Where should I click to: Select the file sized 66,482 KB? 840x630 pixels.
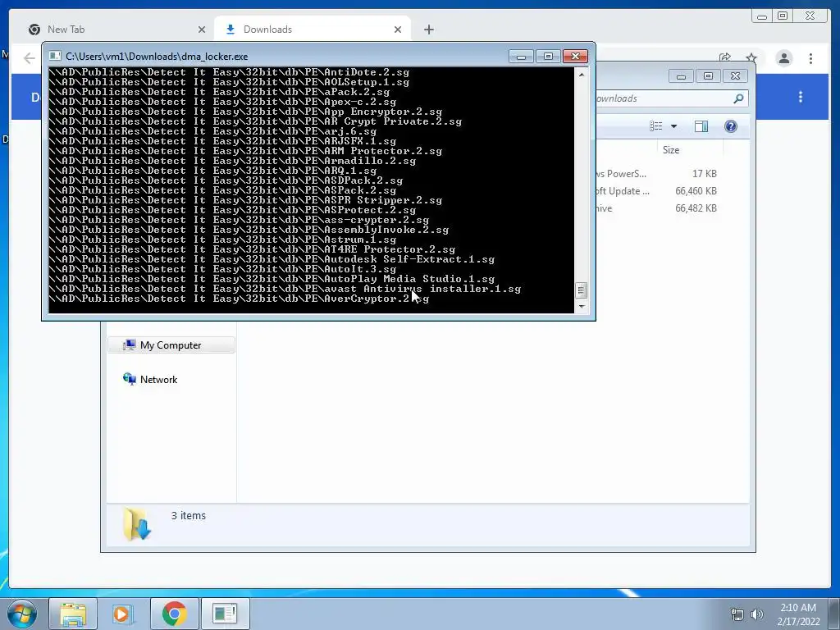pyautogui.click(x=658, y=208)
